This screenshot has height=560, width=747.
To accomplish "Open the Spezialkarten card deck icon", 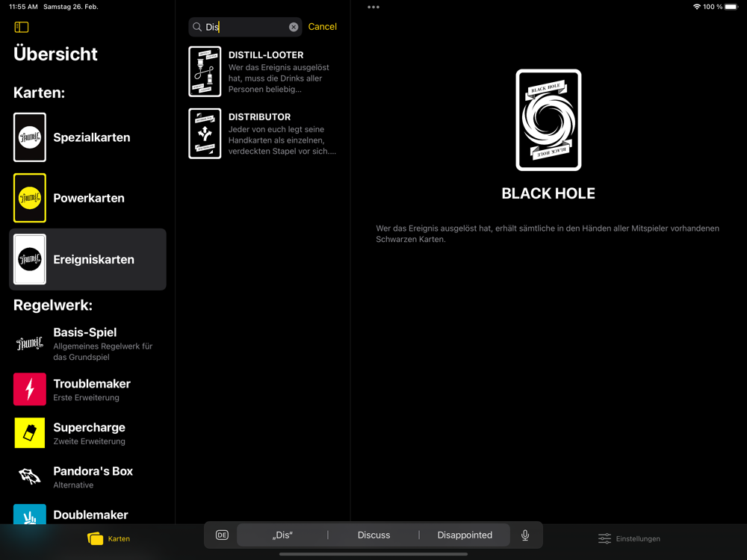I will pyautogui.click(x=30, y=137).
